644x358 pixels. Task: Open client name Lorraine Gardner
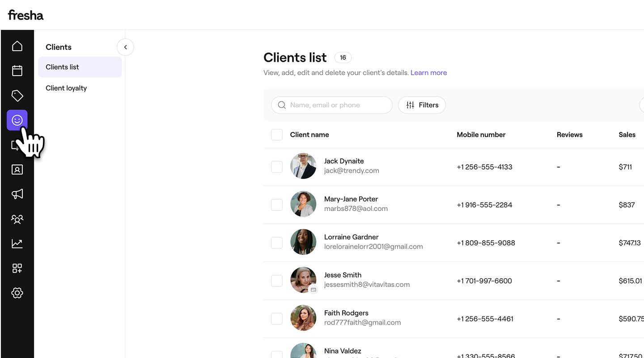352,237
